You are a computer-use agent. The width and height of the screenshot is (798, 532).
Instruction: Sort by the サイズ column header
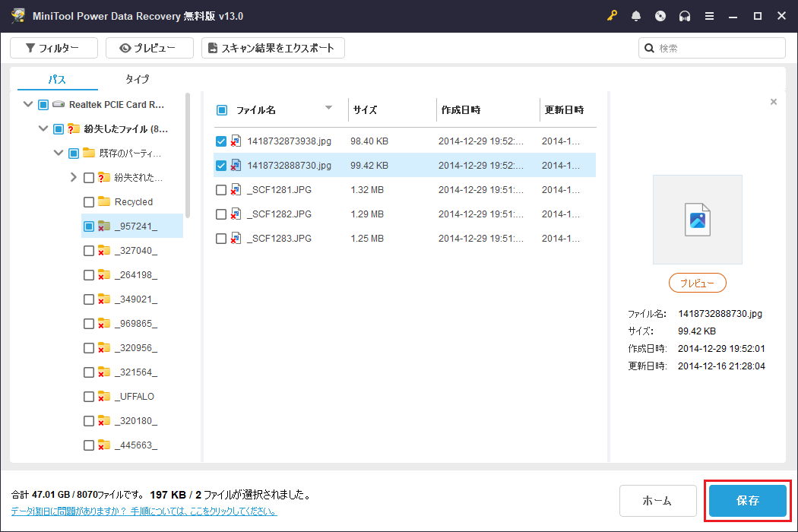pyautogui.click(x=365, y=110)
